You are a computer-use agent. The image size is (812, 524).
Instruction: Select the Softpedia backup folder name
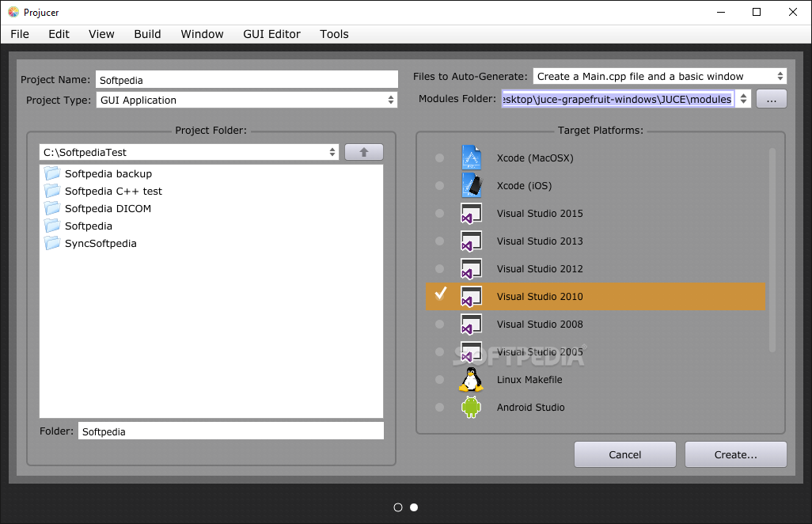[x=108, y=174]
